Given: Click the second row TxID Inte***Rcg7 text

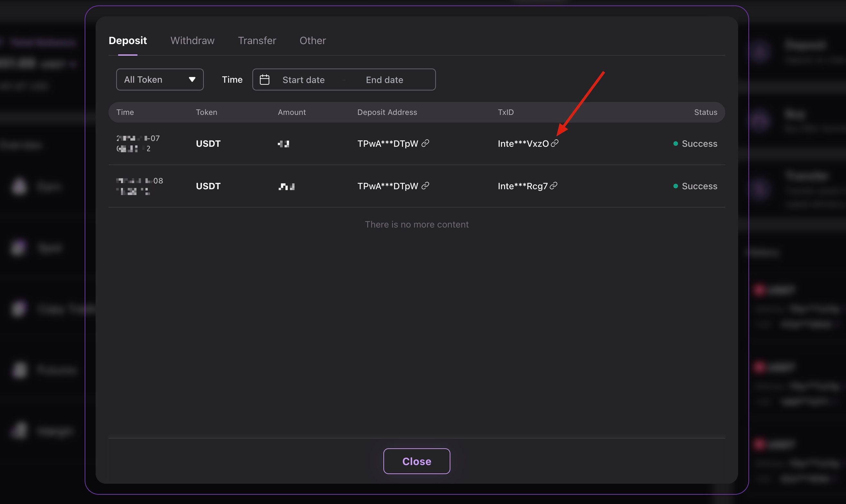Looking at the screenshot, I should [x=522, y=186].
